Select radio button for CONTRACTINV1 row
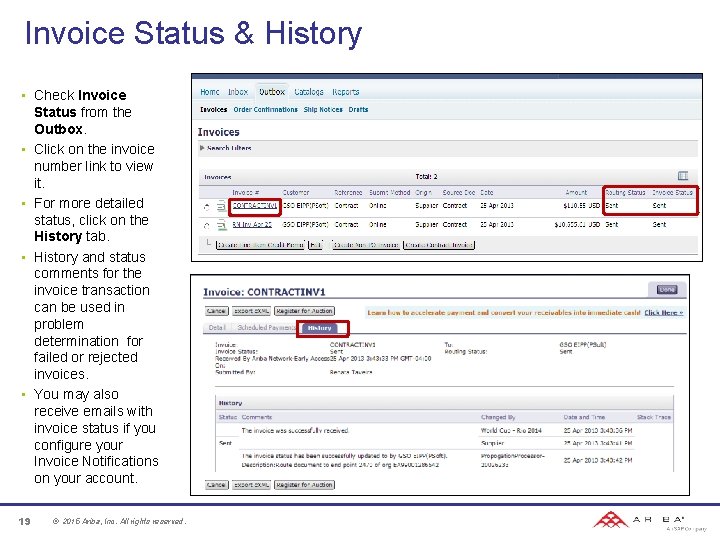This screenshot has width=720, height=540. pos(207,207)
